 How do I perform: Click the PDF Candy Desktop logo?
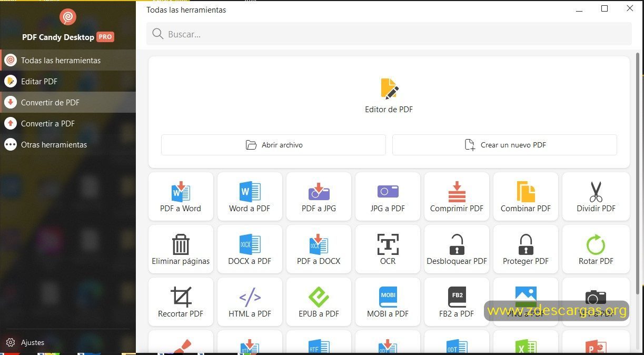pyautogui.click(x=68, y=17)
